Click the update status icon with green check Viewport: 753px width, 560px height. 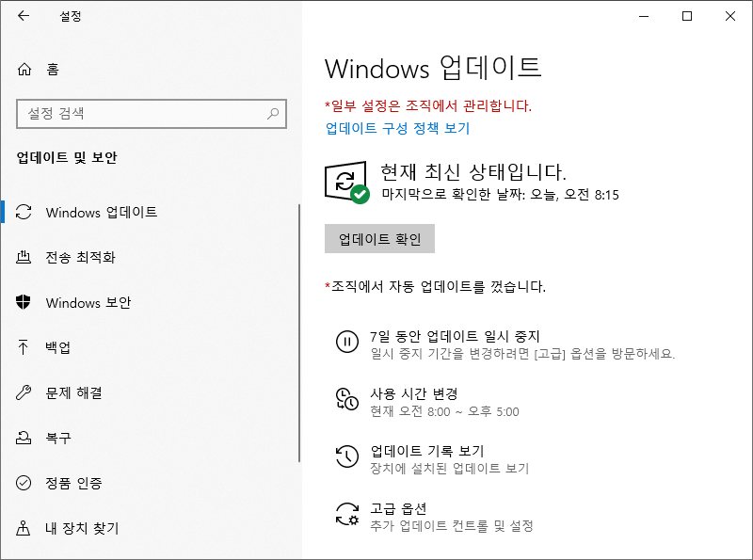pos(346,183)
